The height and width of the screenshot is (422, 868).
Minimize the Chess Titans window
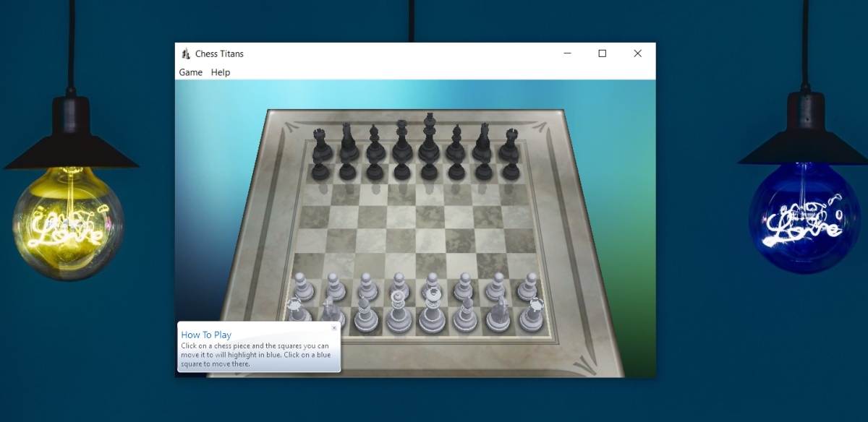coord(569,53)
